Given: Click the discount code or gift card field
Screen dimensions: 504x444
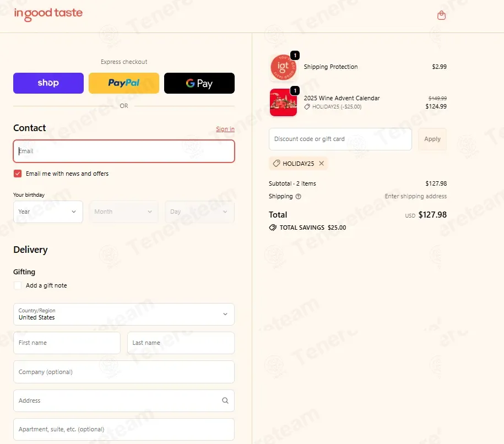Looking at the screenshot, I should pos(340,139).
